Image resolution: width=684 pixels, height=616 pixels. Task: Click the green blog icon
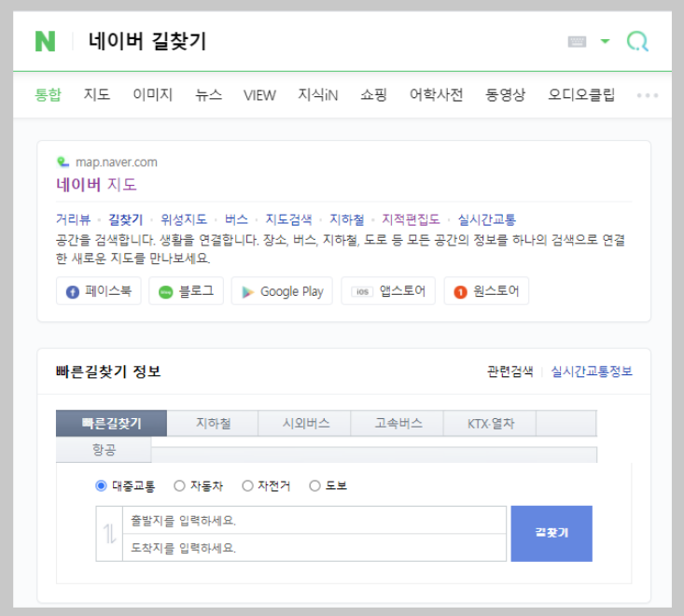point(166,292)
